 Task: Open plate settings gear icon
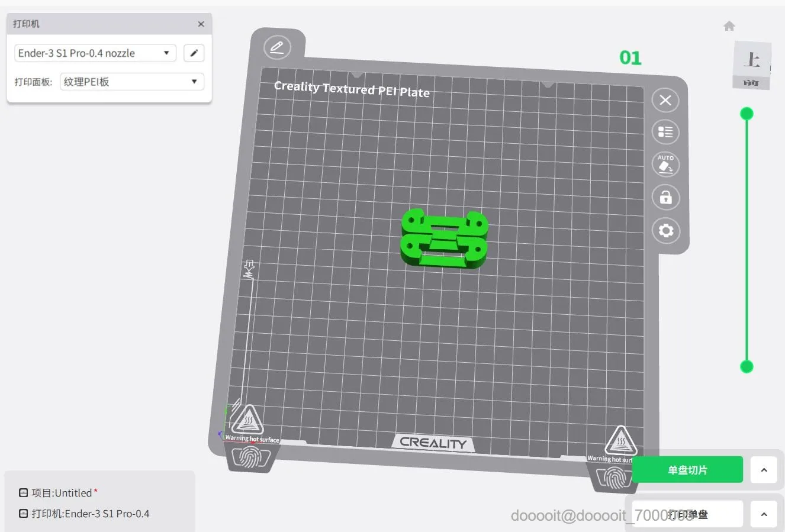coord(666,230)
